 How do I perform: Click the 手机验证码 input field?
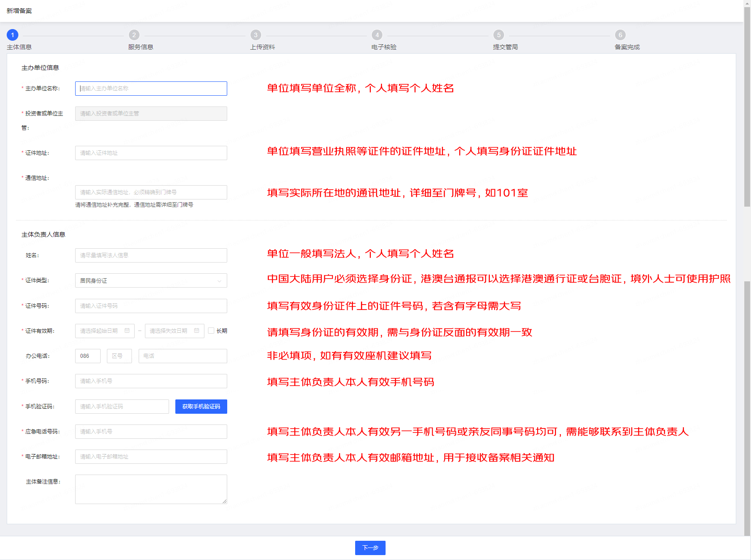pos(122,407)
